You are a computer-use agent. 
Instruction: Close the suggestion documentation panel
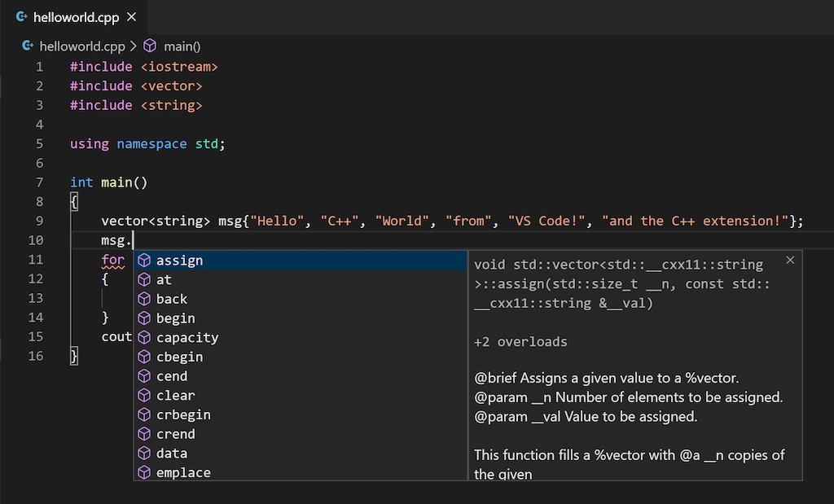[x=790, y=261]
